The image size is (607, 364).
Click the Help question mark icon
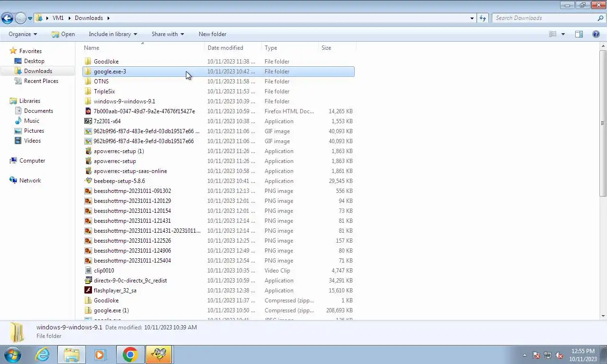(x=596, y=34)
